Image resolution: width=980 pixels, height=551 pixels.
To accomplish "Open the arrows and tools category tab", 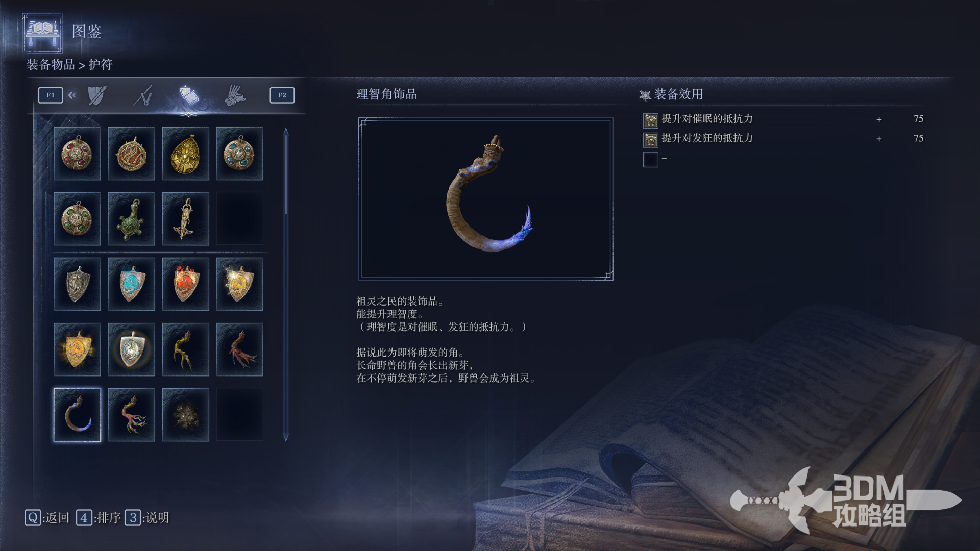I will (235, 95).
